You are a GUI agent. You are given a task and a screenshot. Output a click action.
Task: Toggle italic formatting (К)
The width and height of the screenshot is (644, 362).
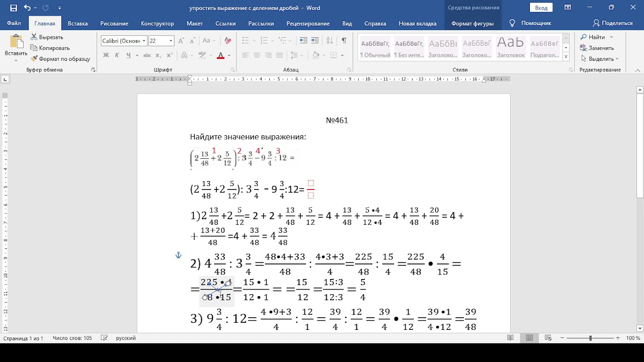point(117,55)
